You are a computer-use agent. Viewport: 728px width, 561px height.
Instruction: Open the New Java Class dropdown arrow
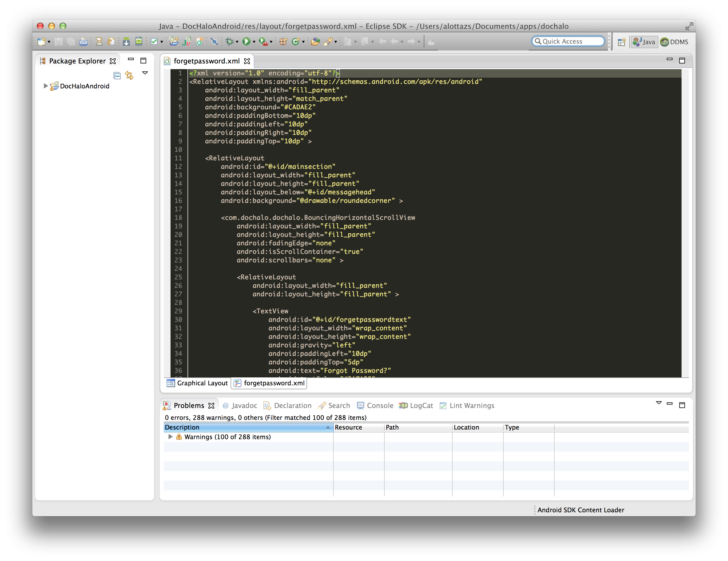pos(303,42)
